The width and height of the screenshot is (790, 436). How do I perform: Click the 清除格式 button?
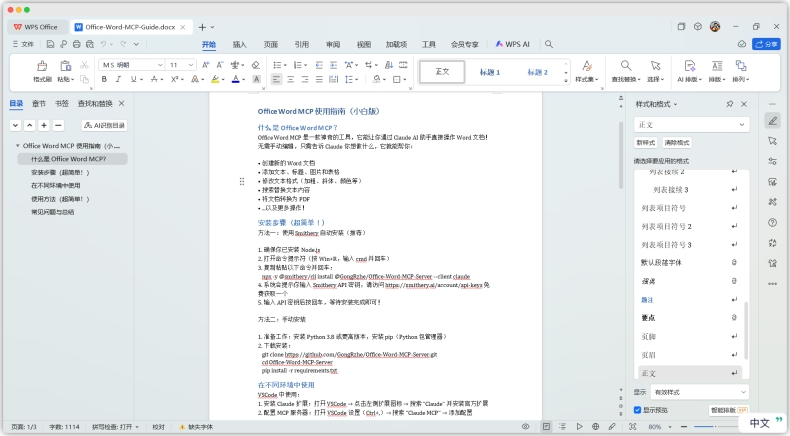[x=677, y=143]
